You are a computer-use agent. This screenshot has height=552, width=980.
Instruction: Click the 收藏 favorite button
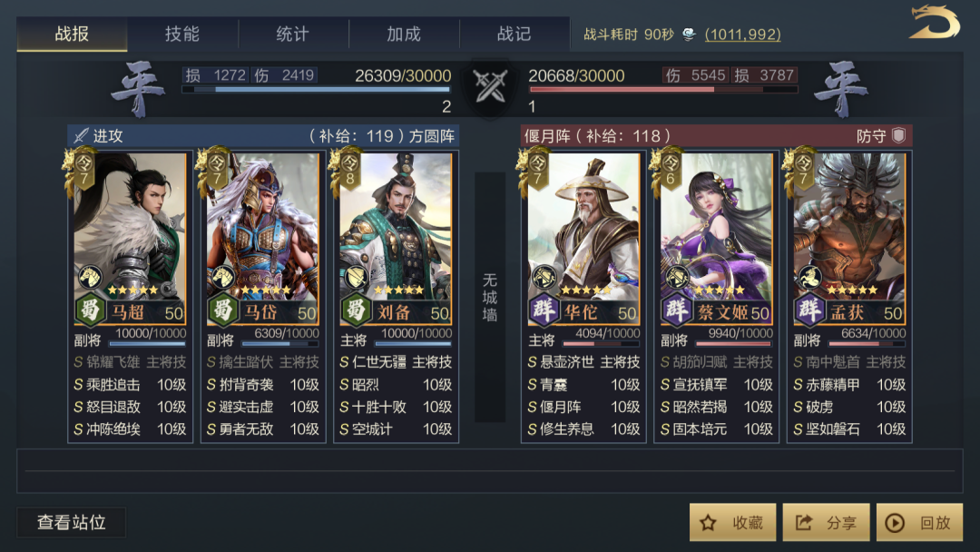pos(732,522)
